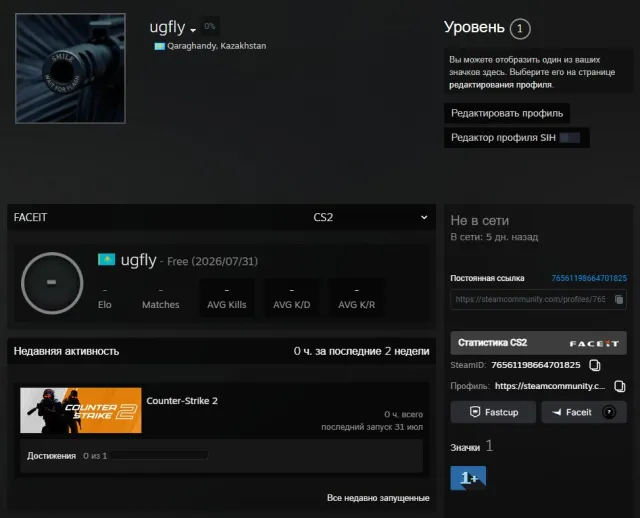The width and height of the screenshot is (640, 518).
Task: Click the Elo stat label
Action: [104, 305]
